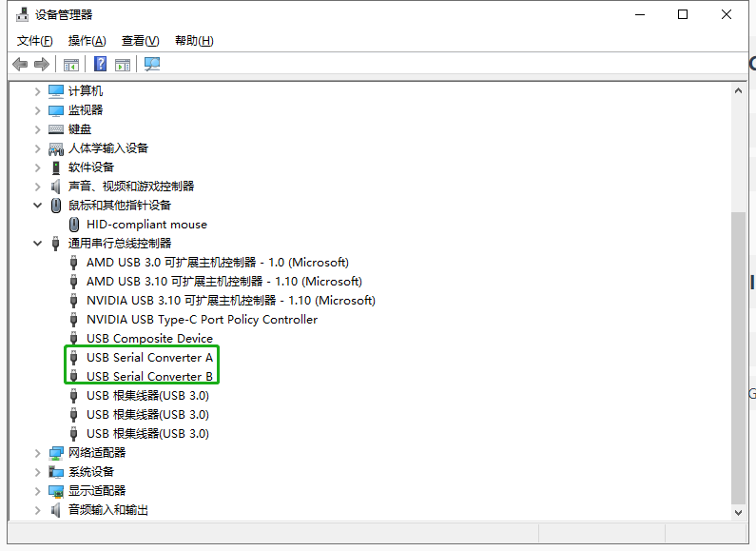Select USB Serial Converter B
Screen dimensions: 756x551
tap(149, 376)
